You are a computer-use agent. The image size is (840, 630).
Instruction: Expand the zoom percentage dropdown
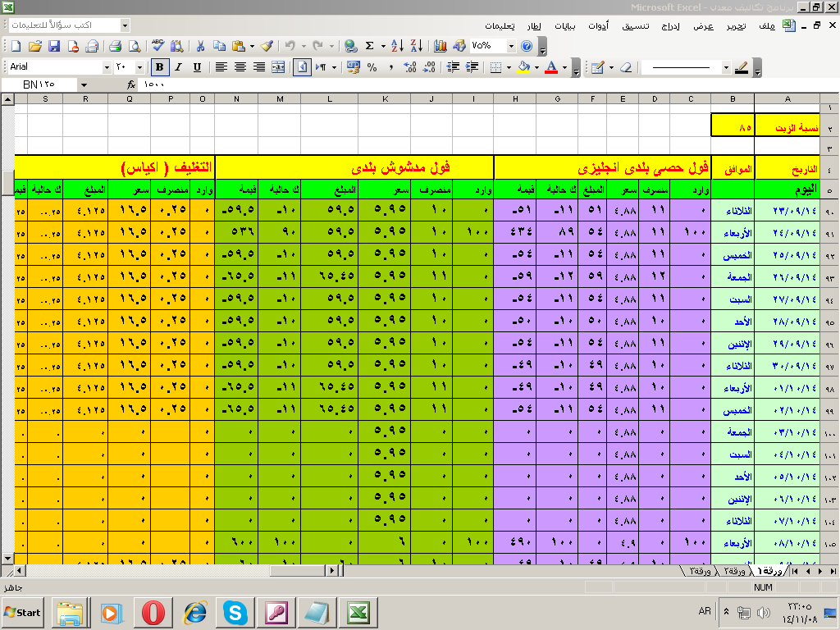[x=510, y=46]
